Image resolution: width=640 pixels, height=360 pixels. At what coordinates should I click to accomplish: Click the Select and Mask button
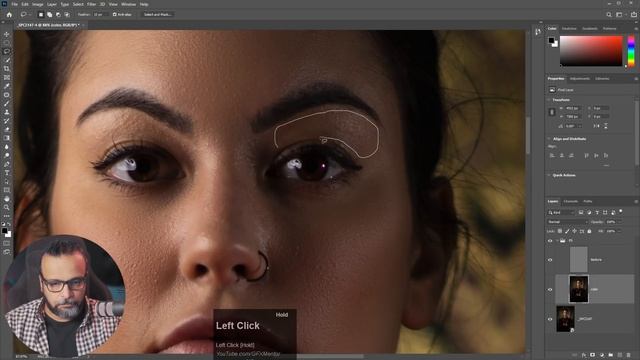click(158, 14)
